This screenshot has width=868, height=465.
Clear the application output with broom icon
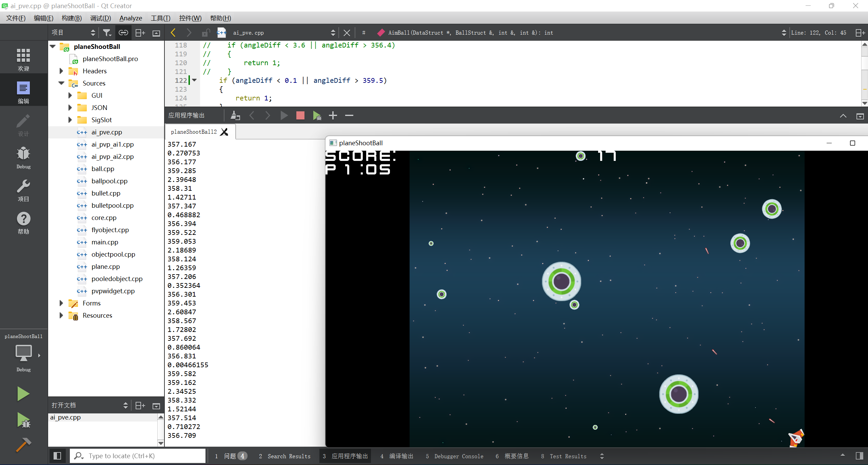point(235,116)
